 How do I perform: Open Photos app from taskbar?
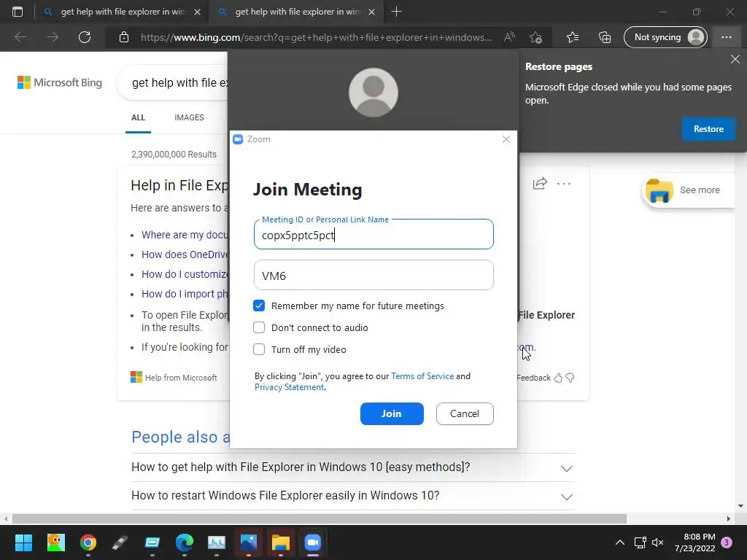(249, 542)
